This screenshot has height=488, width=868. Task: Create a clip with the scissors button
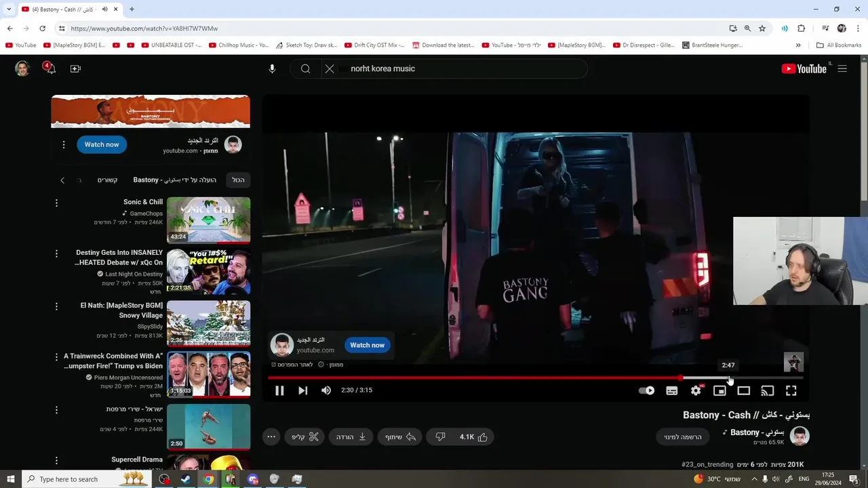305,437
